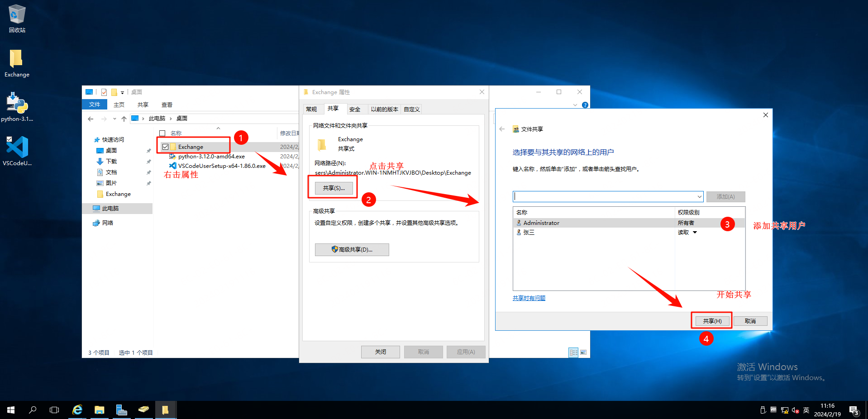Image resolution: width=868 pixels, height=419 pixels.
Task: Open the permission dropdown for 张三
Action: [x=695, y=233]
